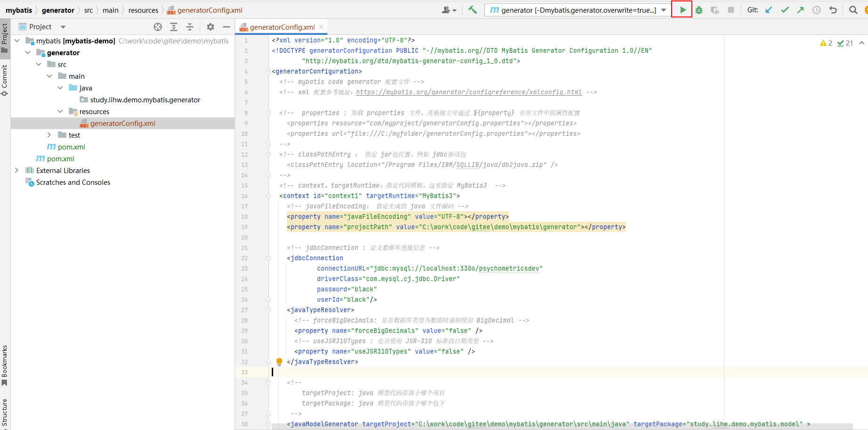Click javaModelGenerator tag text
The height and width of the screenshot is (430, 868).
(324, 424)
